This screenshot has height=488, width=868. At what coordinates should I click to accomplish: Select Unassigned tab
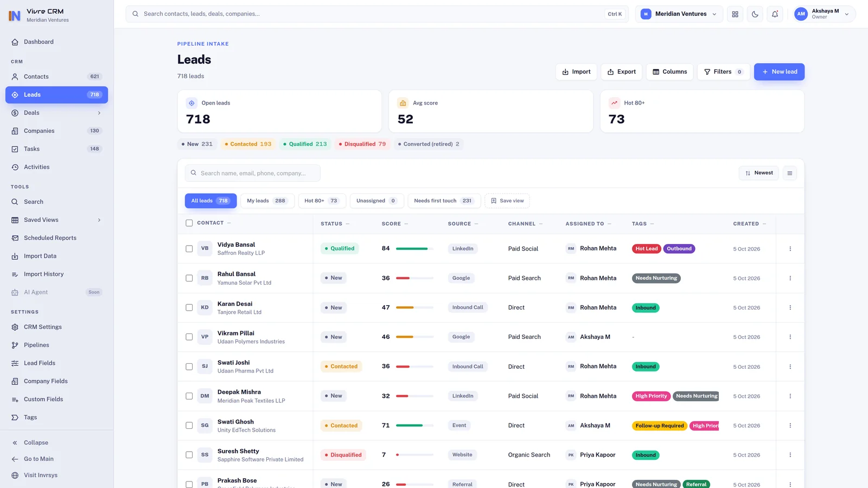tap(376, 201)
